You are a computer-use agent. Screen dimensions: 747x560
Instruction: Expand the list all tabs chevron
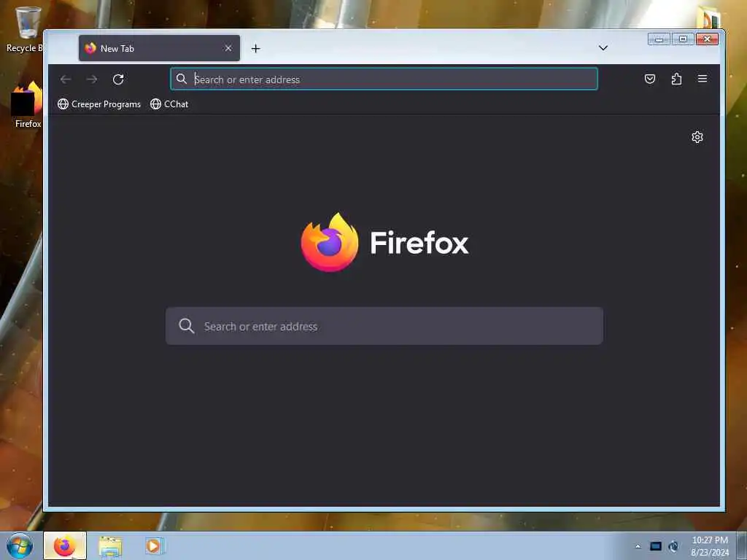[603, 47]
